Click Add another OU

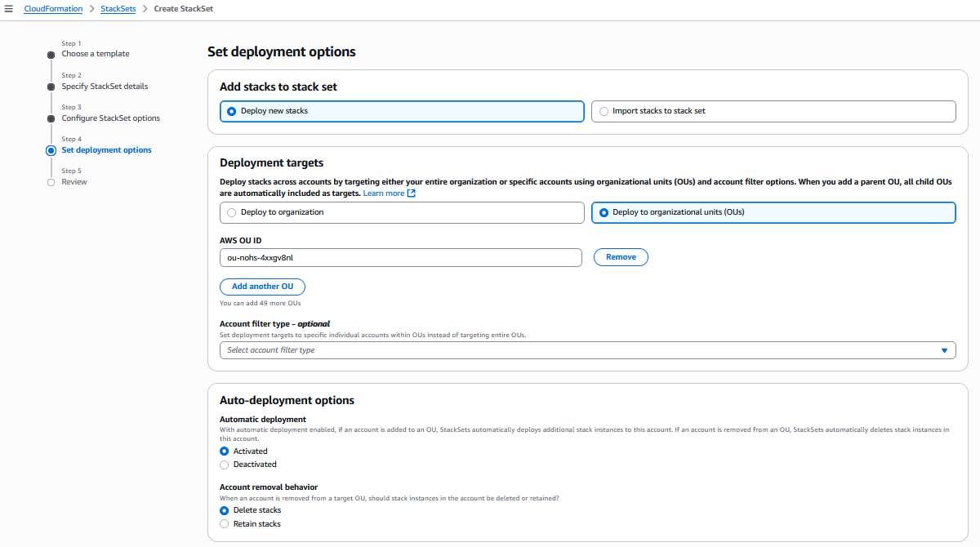pos(262,287)
